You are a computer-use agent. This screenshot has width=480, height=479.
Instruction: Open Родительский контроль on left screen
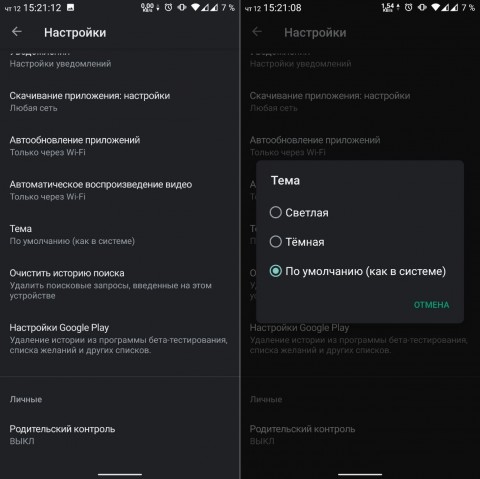click(120, 435)
